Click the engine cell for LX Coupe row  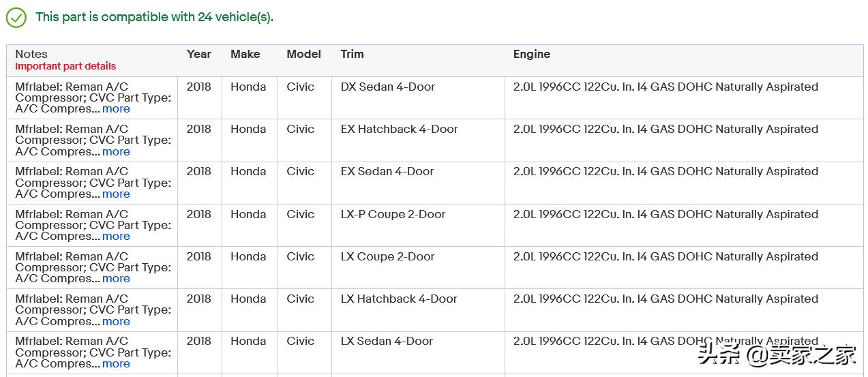(x=665, y=257)
